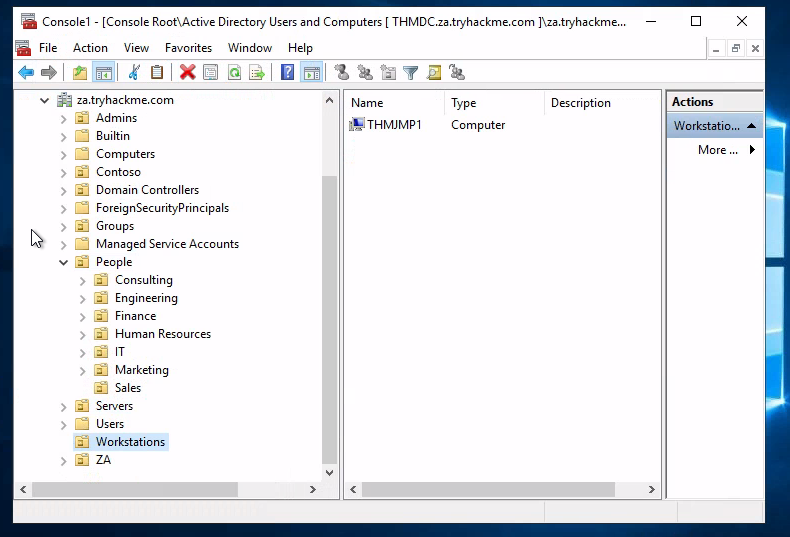Expand the Contoso OU
Image resolution: width=790 pixels, height=537 pixels.
click(63, 173)
